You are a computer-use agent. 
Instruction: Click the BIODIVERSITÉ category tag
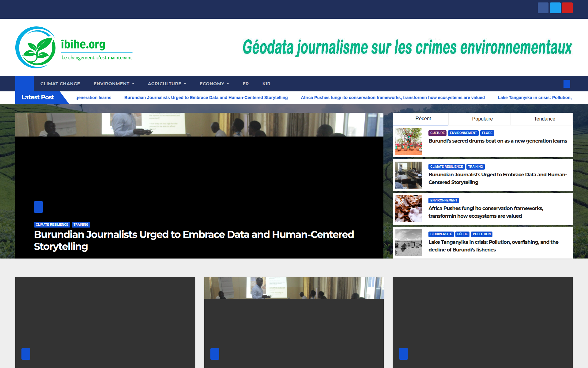pyautogui.click(x=441, y=234)
